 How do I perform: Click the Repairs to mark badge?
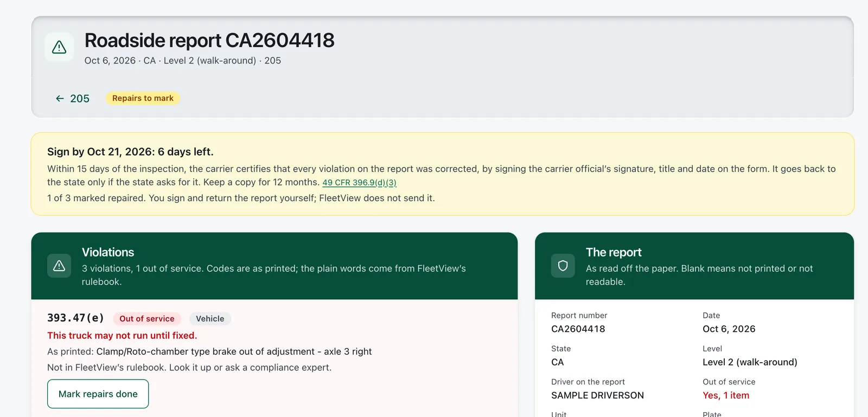[x=143, y=98]
